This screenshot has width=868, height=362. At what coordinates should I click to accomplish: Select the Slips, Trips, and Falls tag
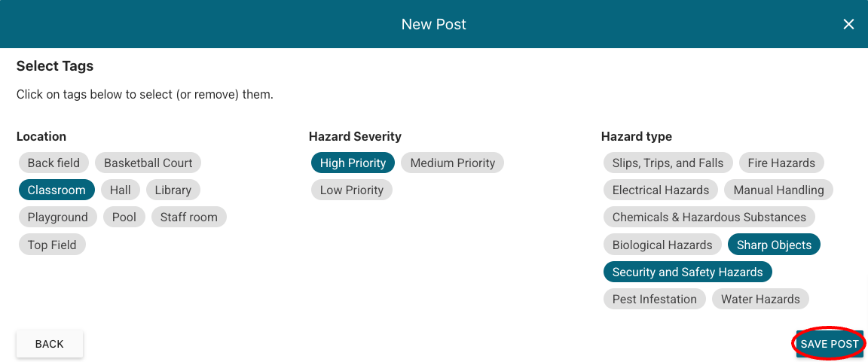click(x=668, y=163)
